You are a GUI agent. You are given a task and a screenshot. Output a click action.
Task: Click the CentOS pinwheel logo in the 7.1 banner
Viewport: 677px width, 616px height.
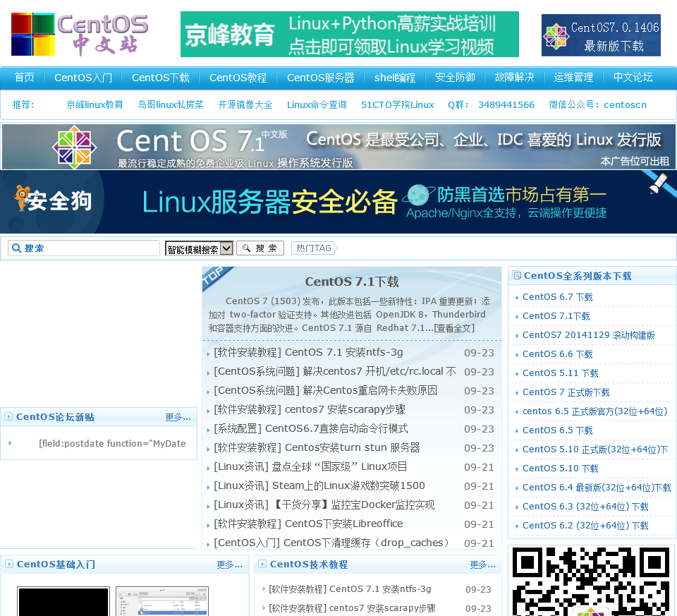point(74,147)
